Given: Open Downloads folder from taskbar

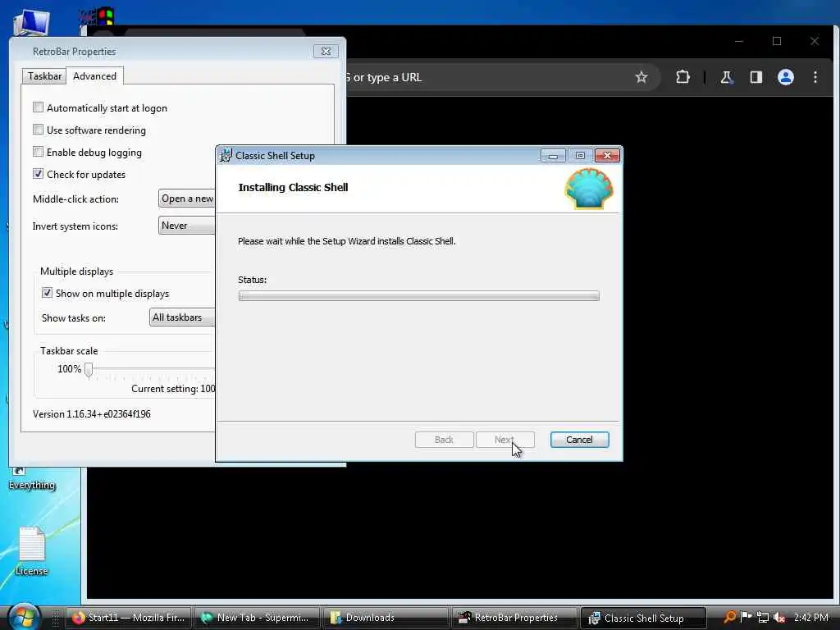Looking at the screenshot, I should tap(386, 618).
